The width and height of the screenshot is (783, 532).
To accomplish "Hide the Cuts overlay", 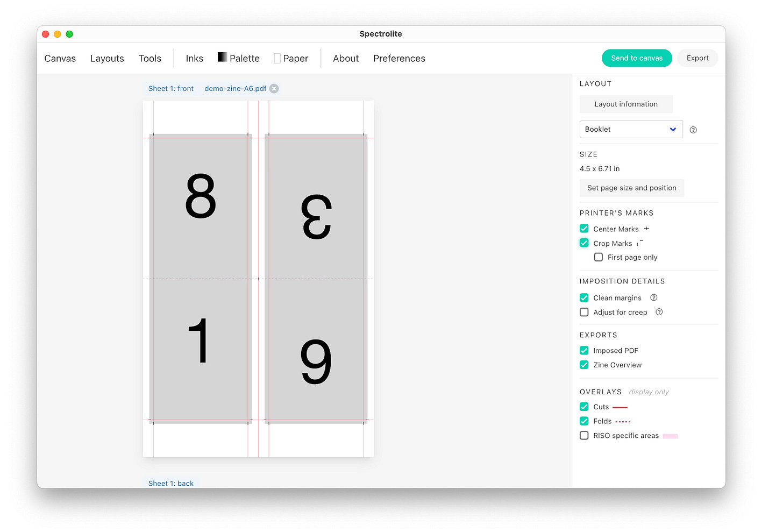I will [x=584, y=407].
